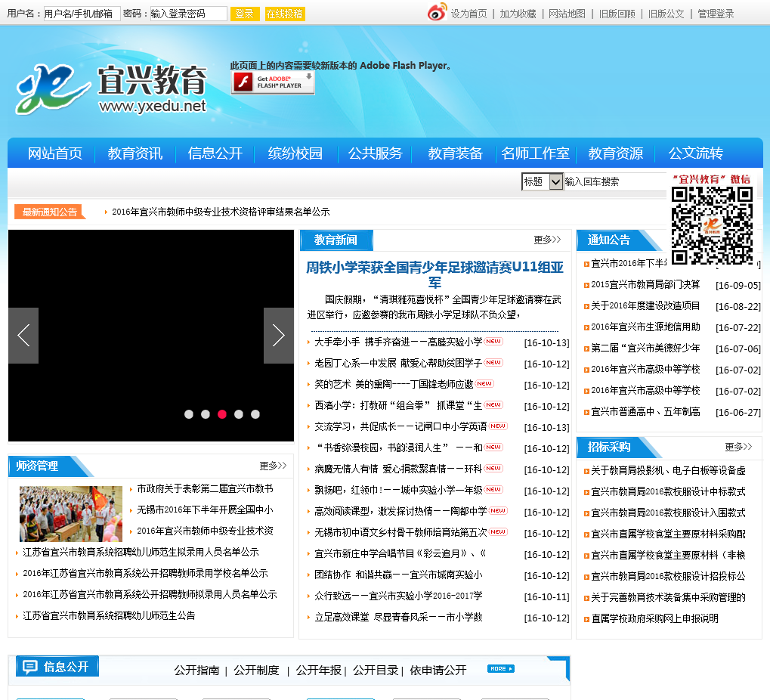Click the 宜兴教育 site logo
The width and height of the screenshot is (770, 700).
pyautogui.click(x=111, y=89)
